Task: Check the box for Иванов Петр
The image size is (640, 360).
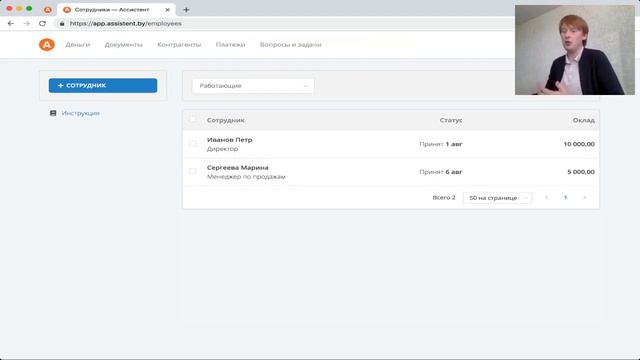Action: pos(193,144)
